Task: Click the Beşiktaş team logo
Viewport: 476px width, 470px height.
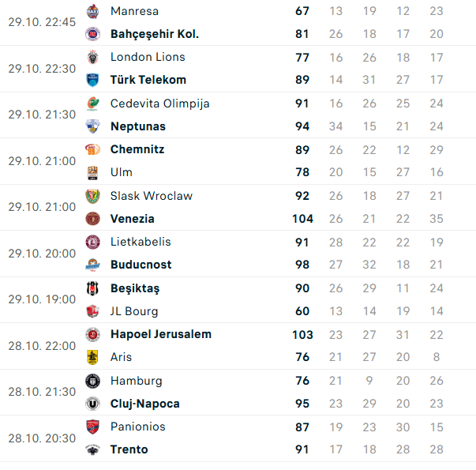Action: [x=92, y=288]
